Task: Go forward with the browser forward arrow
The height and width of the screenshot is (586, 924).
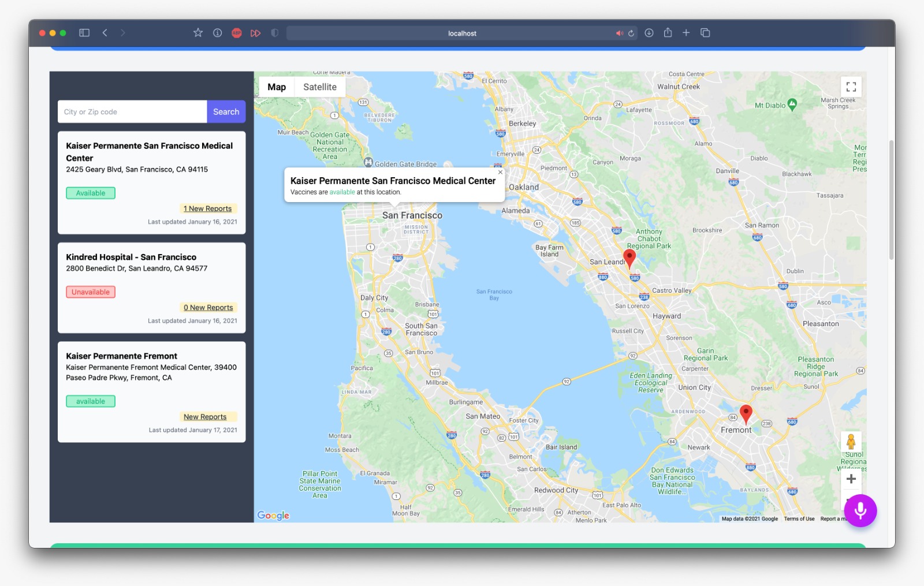Action: pos(122,33)
